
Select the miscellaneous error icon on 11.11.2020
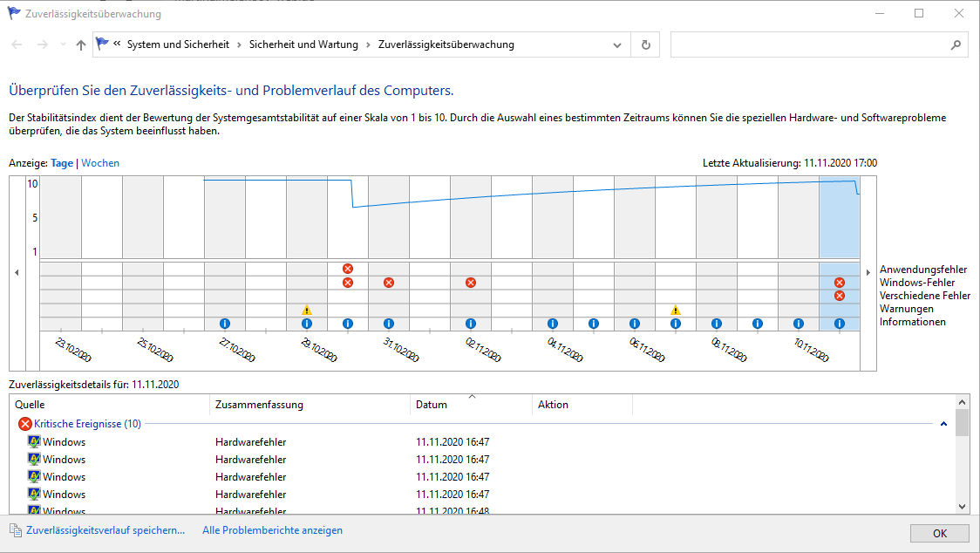840,296
